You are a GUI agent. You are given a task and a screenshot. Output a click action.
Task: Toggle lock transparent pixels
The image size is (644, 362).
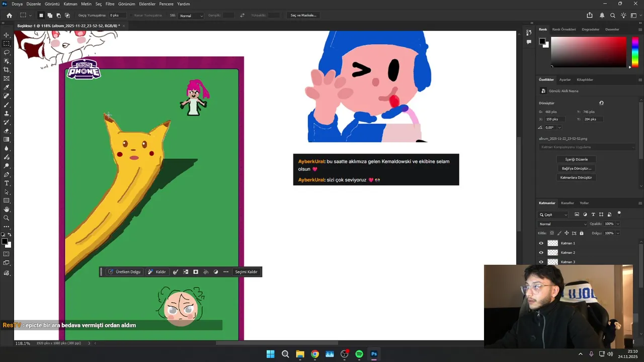[x=552, y=233]
